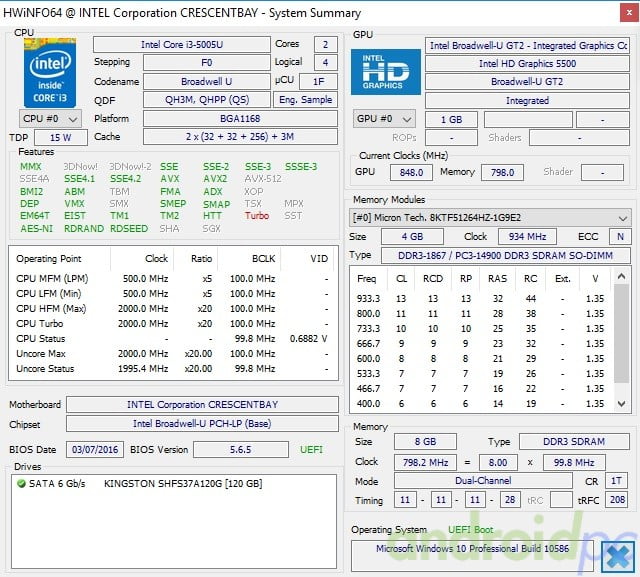
Task: Open the GPU #0 selector dropdown
Action: pos(384,119)
